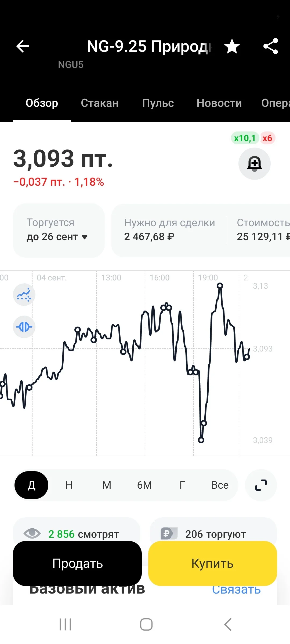Toggle the favorite star icon
The image size is (290, 644).
pyautogui.click(x=232, y=46)
